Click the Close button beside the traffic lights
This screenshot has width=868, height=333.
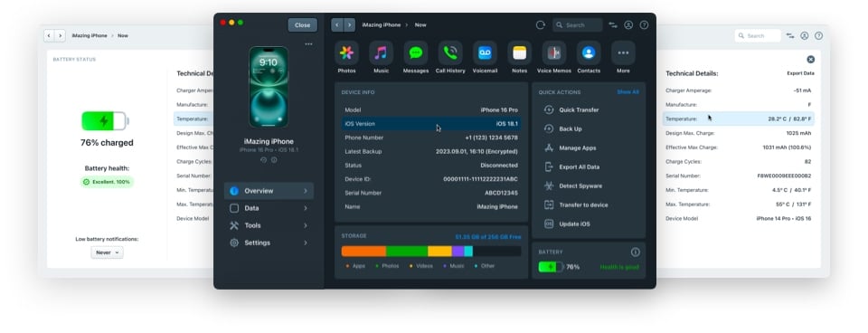[302, 25]
